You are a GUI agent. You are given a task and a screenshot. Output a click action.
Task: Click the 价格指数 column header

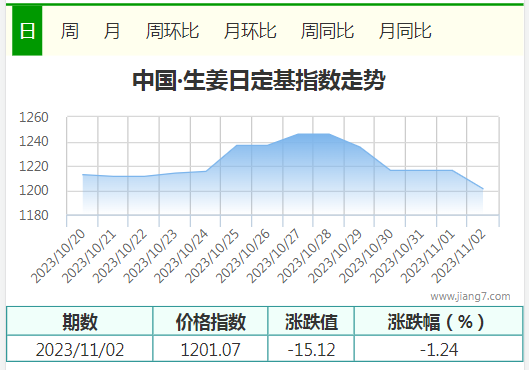[x=210, y=321]
